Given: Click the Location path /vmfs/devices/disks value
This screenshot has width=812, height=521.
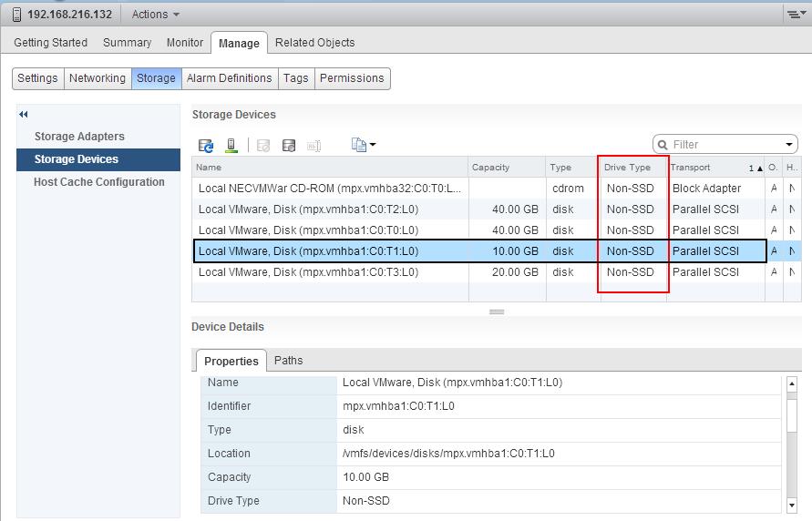Looking at the screenshot, I should point(448,454).
